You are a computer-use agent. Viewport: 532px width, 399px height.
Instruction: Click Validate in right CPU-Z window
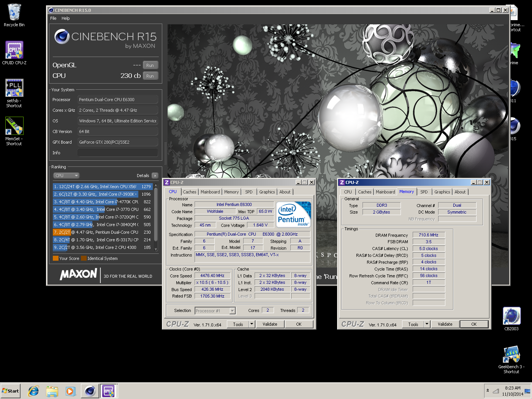click(x=445, y=324)
